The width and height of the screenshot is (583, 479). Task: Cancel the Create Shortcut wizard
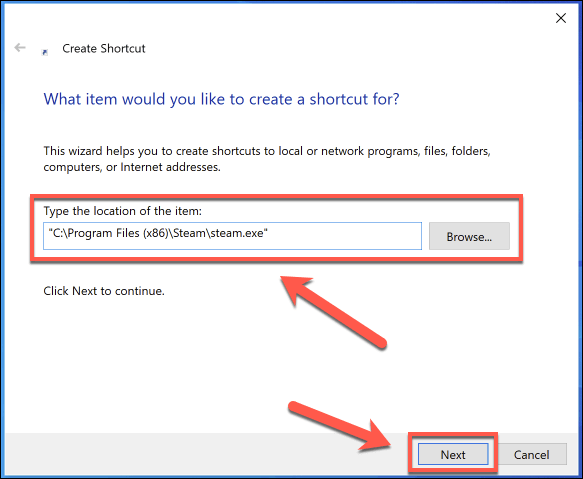pos(531,454)
